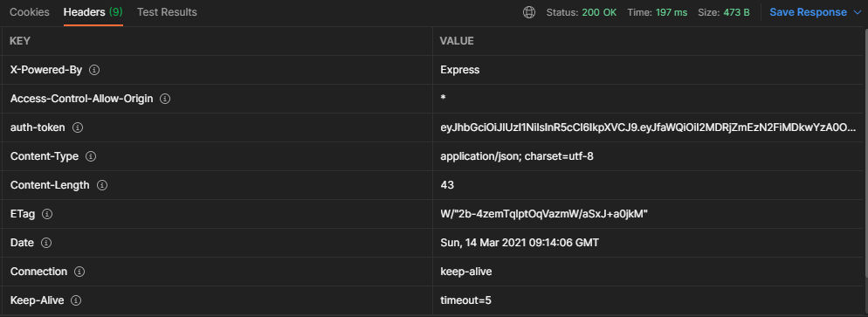Click info icon next to Content-Length
This screenshot has height=317, width=868.
tap(102, 185)
